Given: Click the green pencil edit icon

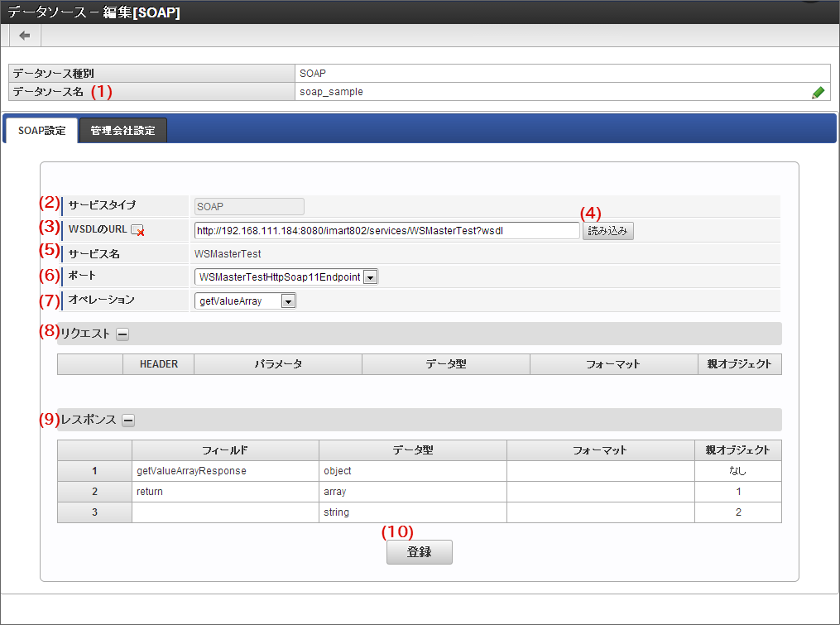Looking at the screenshot, I should click(818, 93).
